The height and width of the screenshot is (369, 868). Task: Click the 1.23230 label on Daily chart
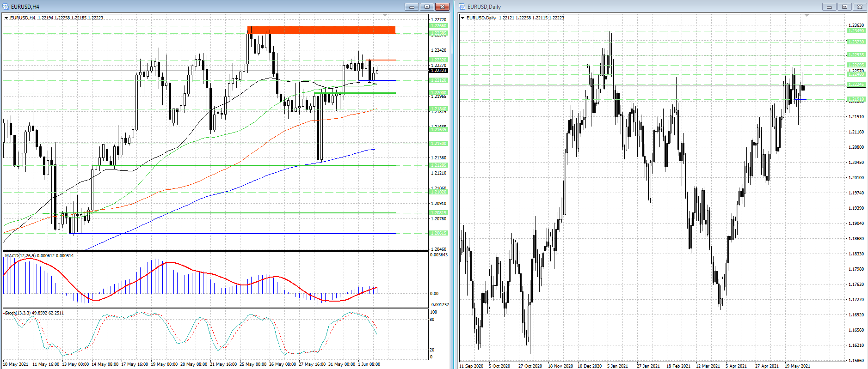point(856,42)
